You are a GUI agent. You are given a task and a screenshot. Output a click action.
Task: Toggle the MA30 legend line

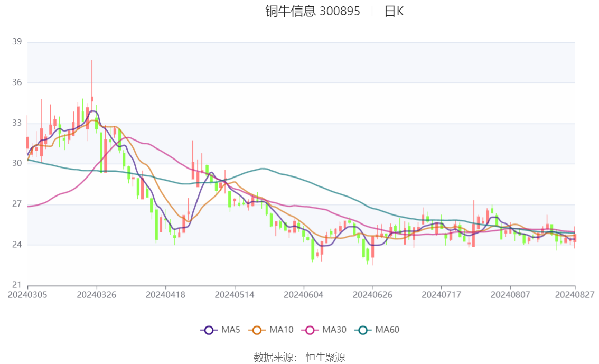pyautogui.click(x=324, y=330)
